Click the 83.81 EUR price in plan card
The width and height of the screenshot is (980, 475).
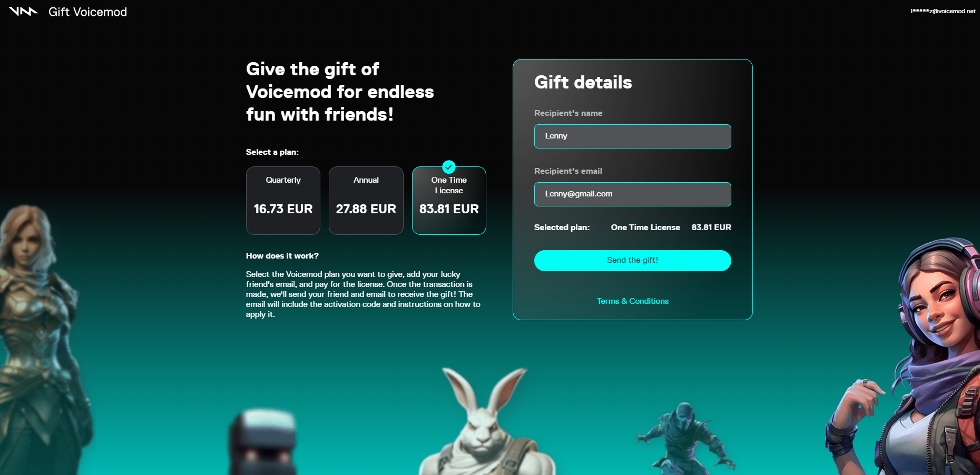click(449, 209)
